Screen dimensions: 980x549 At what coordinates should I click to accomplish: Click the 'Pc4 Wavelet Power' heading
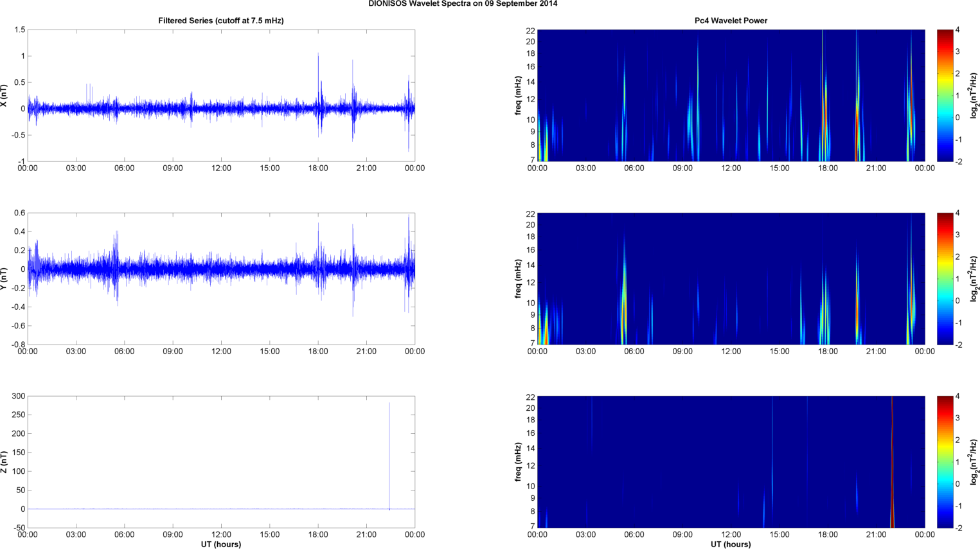point(731,21)
